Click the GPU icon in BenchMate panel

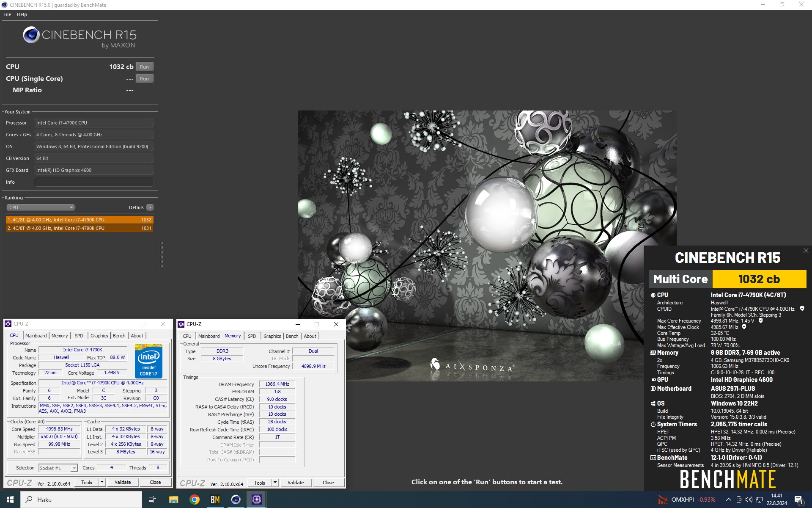coord(653,380)
